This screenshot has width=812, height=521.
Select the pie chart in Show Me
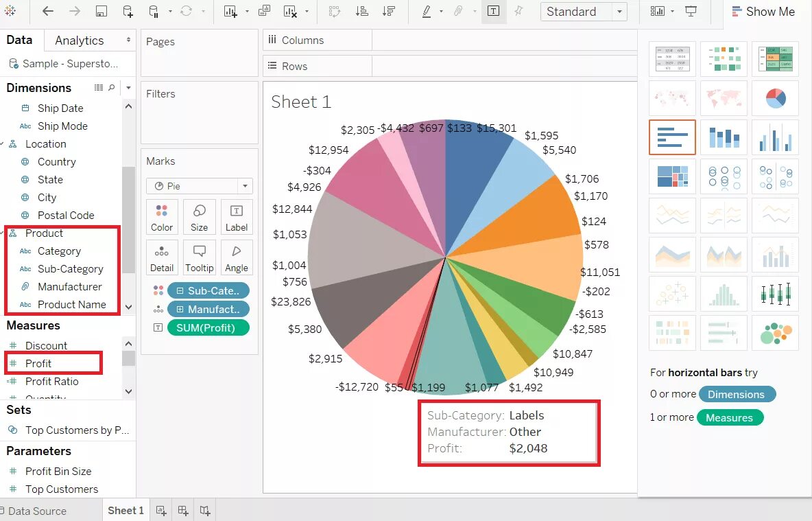click(775, 98)
